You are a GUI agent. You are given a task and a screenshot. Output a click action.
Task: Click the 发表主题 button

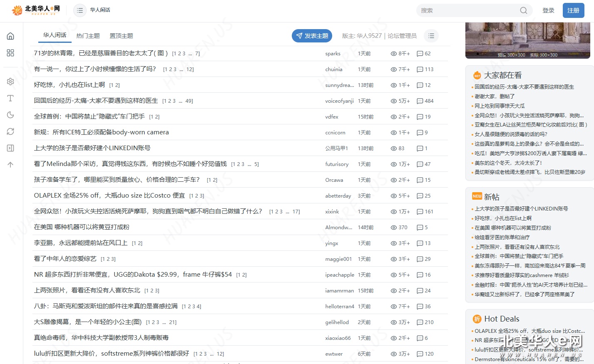pos(312,36)
